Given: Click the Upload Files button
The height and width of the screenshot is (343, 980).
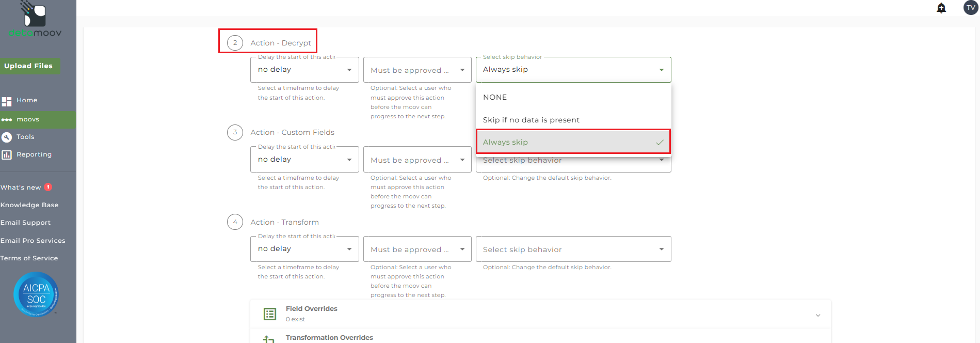Looking at the screenshot, I should click(29, 66).
